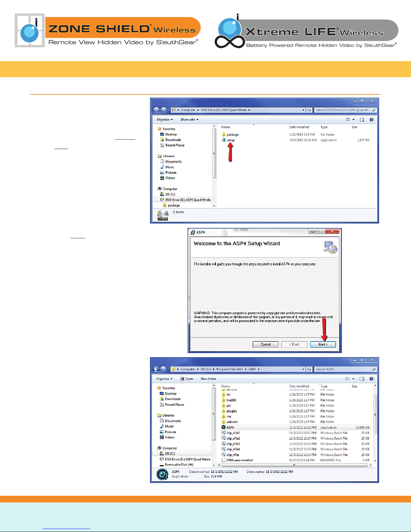Select Recent Places in DVD Drive window sidebar
Image resolution: width=411 pixels, height=532 pixels.
coord(172,145)
